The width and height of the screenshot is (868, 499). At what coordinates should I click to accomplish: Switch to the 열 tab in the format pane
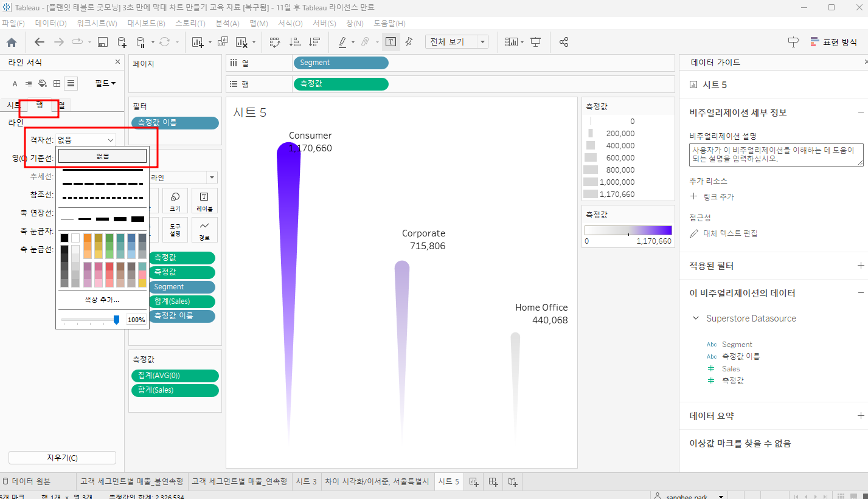point(61,105)
